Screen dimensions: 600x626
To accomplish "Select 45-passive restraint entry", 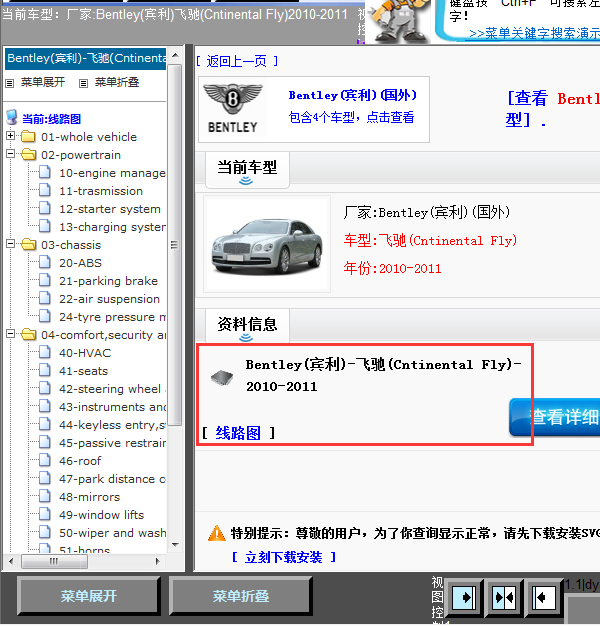I will pyautogui.click(x=112, y=443).
